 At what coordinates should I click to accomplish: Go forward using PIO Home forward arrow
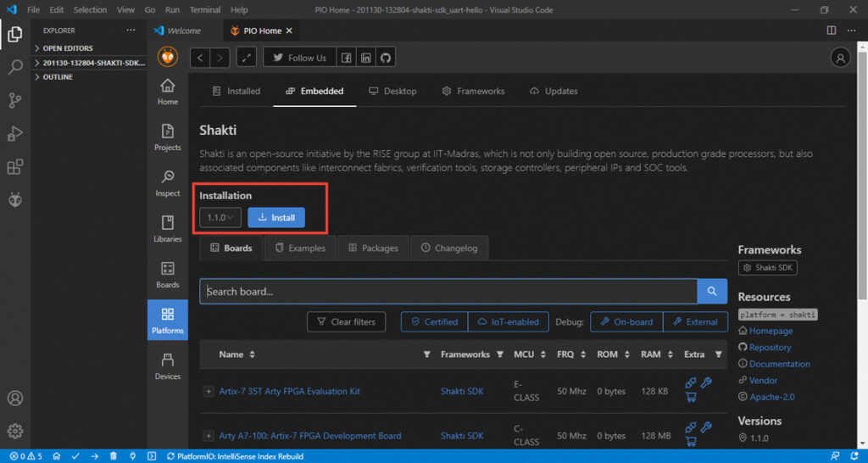[x=220, y=58]
